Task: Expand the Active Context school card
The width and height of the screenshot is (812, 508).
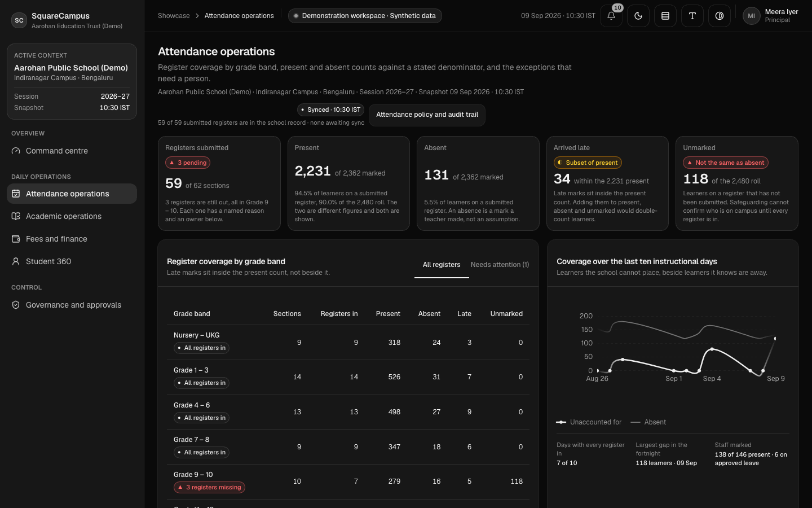Action: (x=72, y=81)
